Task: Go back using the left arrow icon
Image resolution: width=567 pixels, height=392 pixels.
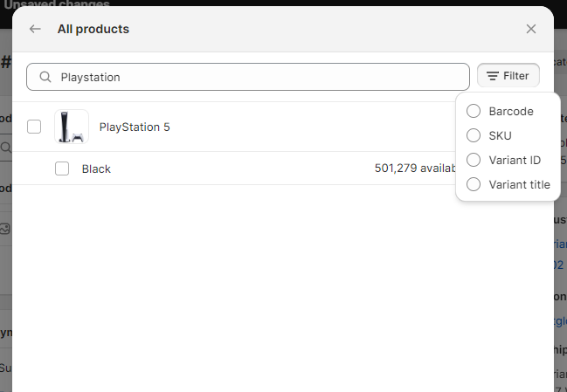Action: pyautogui.click(x=35, y=29)
